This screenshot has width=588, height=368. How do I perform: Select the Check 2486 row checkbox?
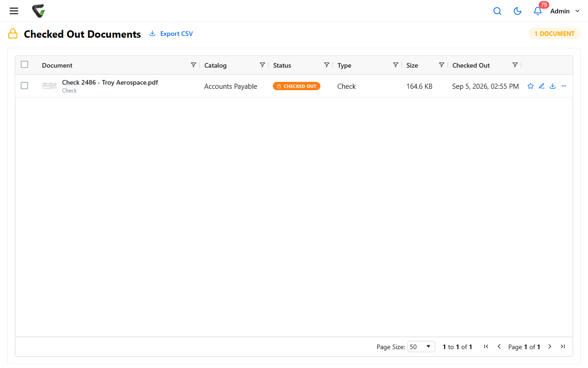pyautogui.click(x=24, y=86)
